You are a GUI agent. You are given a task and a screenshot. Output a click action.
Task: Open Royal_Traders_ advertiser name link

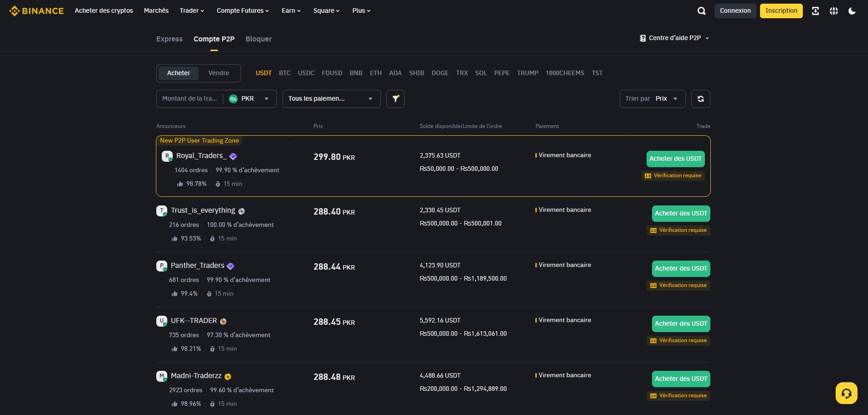(201, 156)
